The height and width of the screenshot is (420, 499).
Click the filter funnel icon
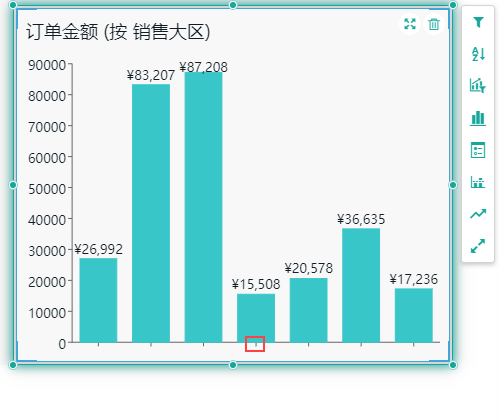pyautogui.click(x=478, y=22)
